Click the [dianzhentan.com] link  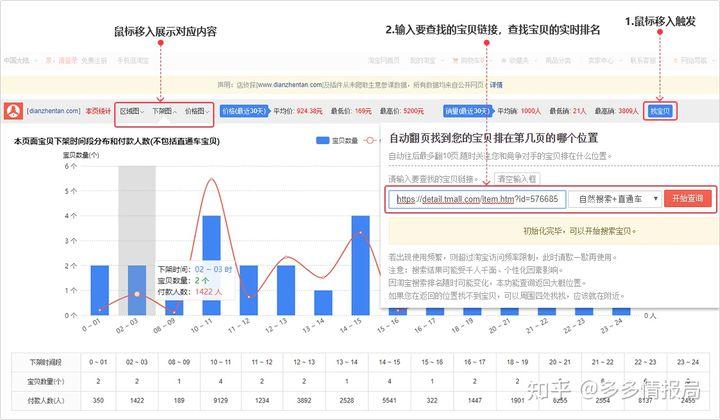click(x=54, y=111)
